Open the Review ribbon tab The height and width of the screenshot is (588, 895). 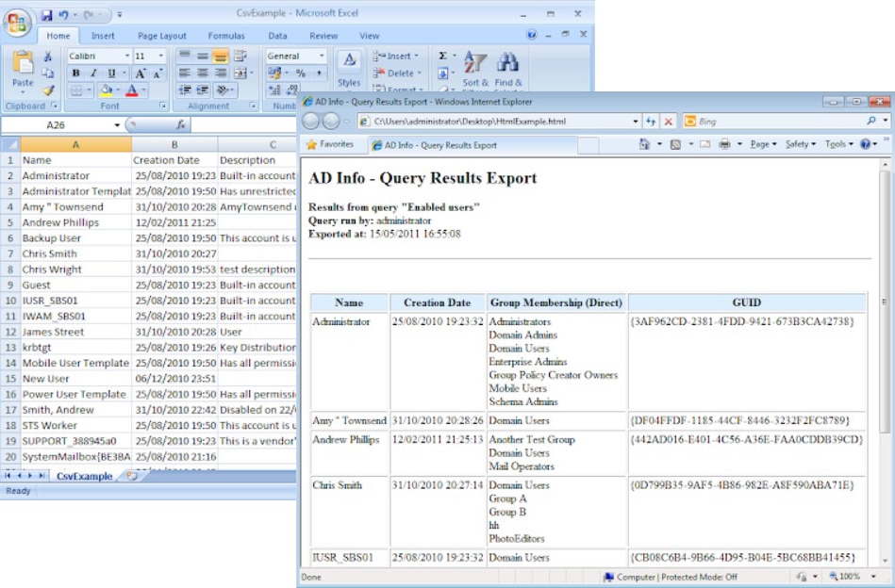(323, 36)
